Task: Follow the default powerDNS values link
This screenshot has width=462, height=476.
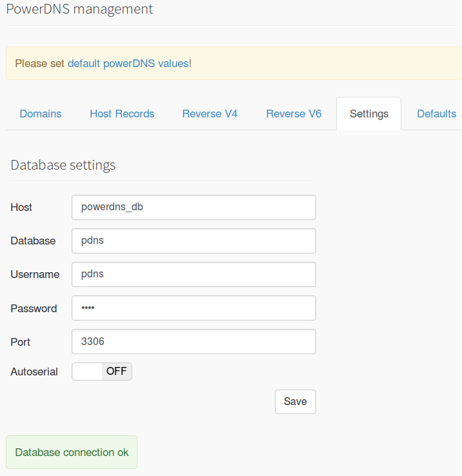Action: (x=128, y=63)
